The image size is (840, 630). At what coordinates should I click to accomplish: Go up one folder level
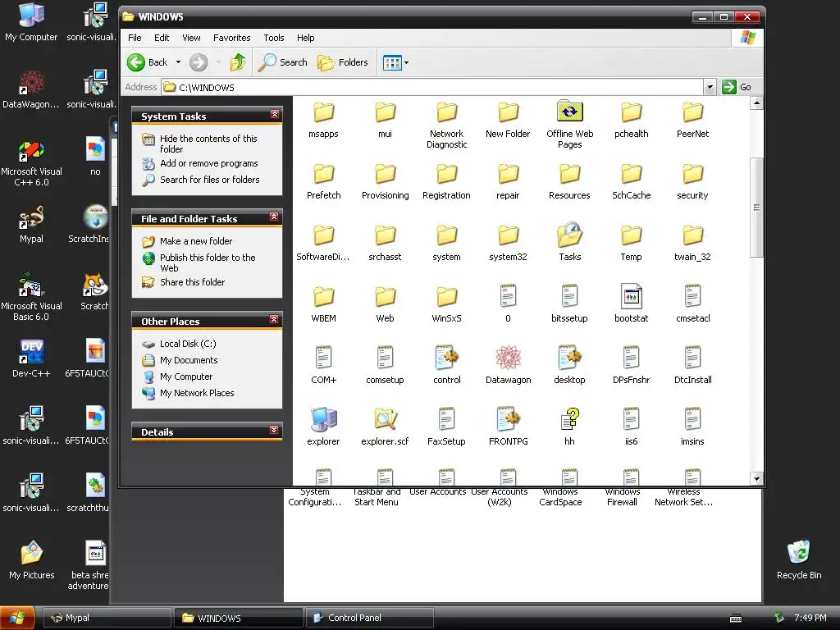[x=238, y=62]
